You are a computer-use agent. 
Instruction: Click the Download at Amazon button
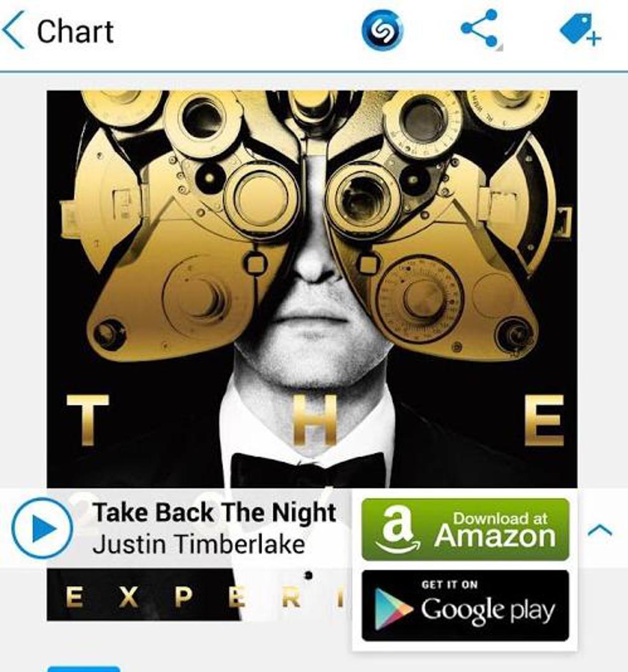pyautogui.click(x=466, y=530)
